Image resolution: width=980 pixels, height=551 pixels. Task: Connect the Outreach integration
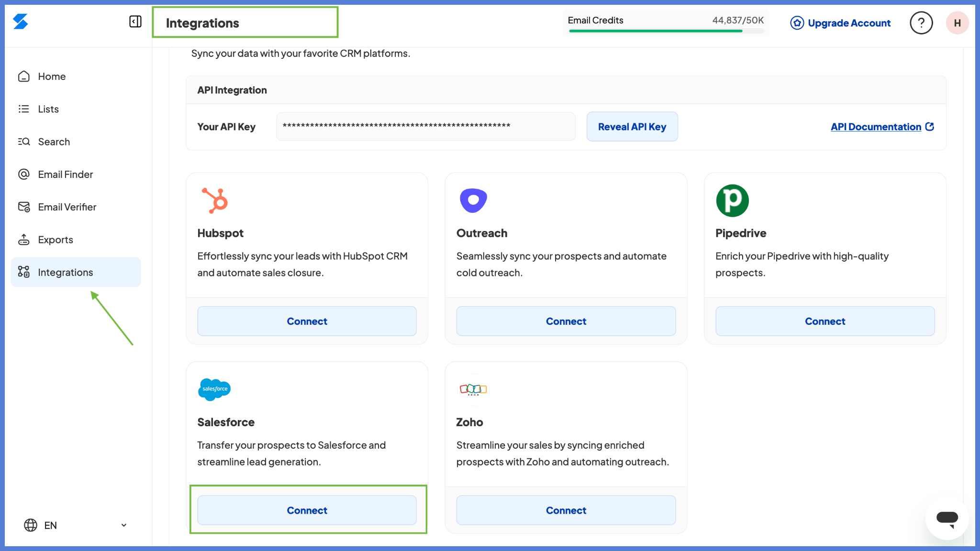click(x=566, y=321)
